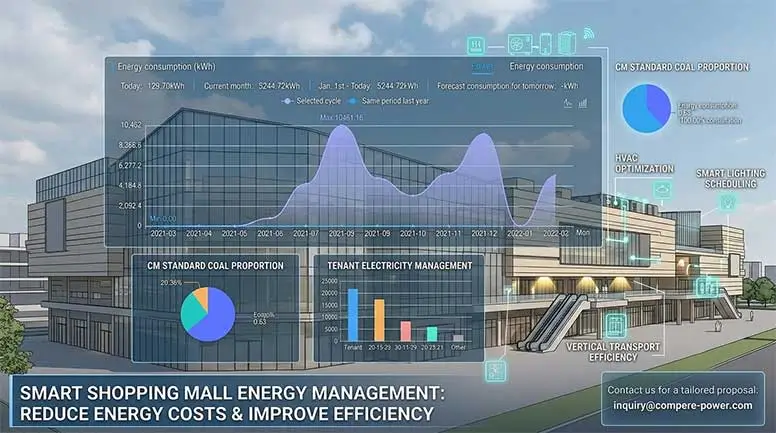
Task: Switch chart to bar view icon
Action: coord(583,103)
